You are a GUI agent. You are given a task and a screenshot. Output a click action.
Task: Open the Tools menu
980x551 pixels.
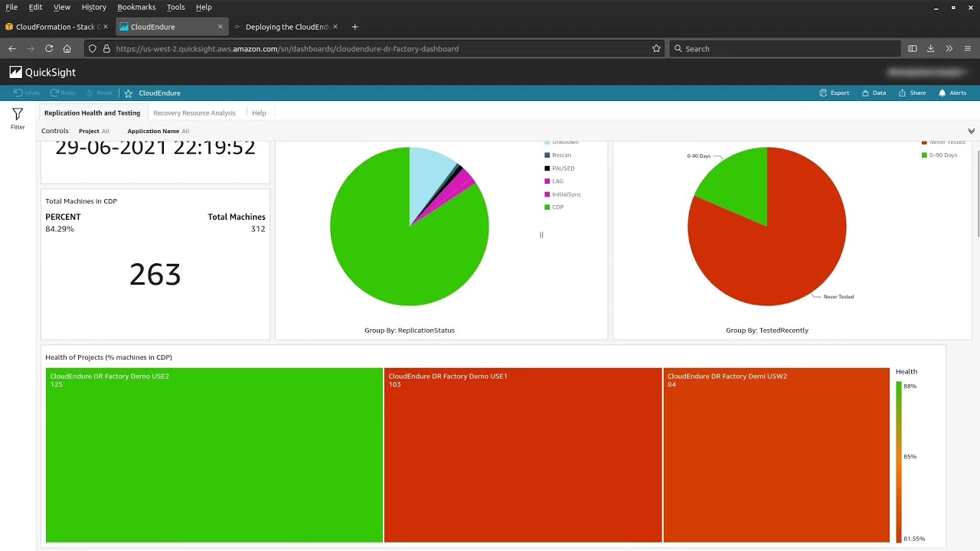point(175,7)
